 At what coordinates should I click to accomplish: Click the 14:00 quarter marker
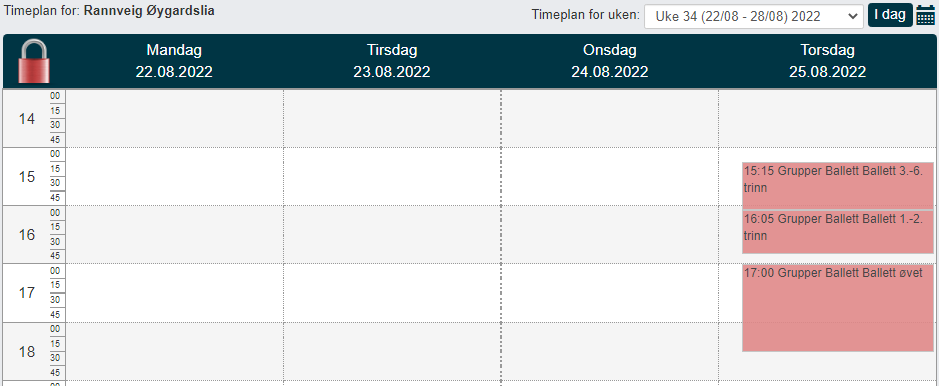pos(56,96)
